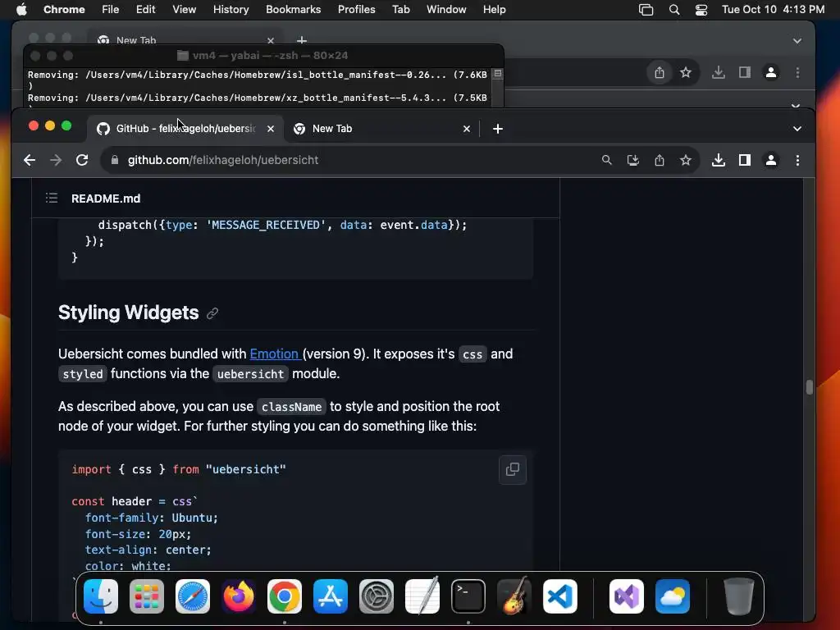Switch to the GitHub felixhageloh/uebersicht tab
The height and width of the screenshot is (630, 840).
pos(185,129)
